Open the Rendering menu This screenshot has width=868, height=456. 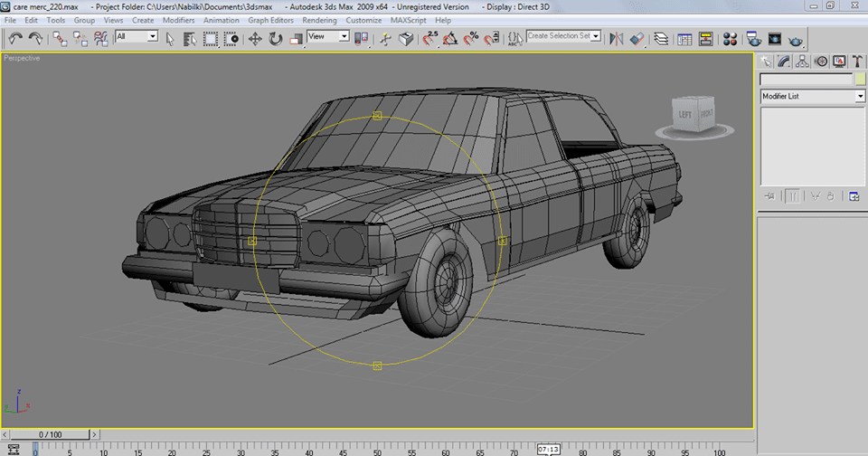[319, 20]
